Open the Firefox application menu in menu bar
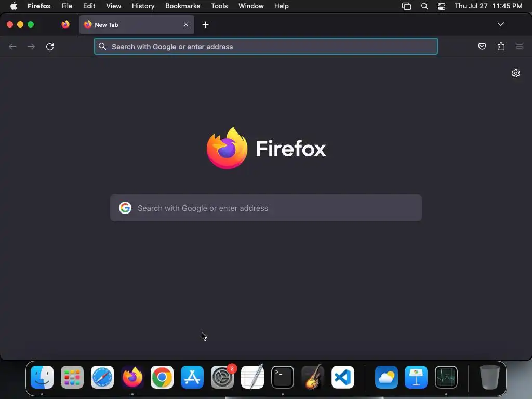This screenshot has width=532, height=399. 39,6
